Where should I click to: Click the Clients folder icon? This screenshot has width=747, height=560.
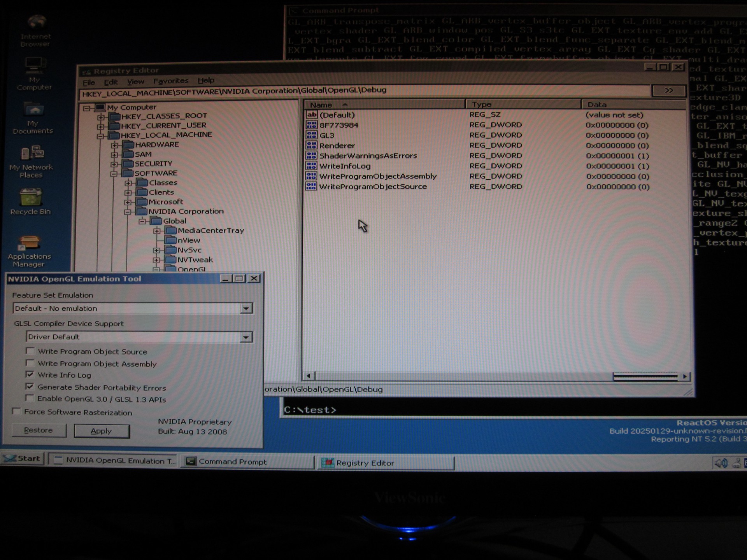(142, 192)
